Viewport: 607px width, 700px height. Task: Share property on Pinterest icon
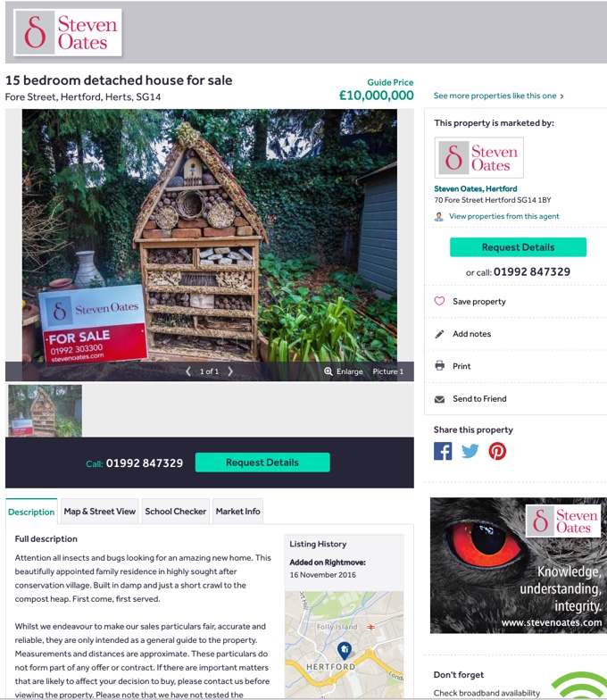[x=497, y=451]
